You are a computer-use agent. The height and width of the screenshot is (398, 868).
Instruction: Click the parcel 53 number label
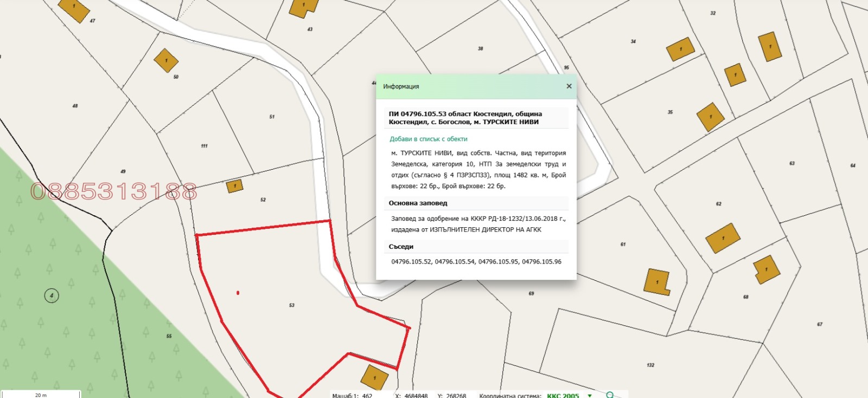[292, 305]
